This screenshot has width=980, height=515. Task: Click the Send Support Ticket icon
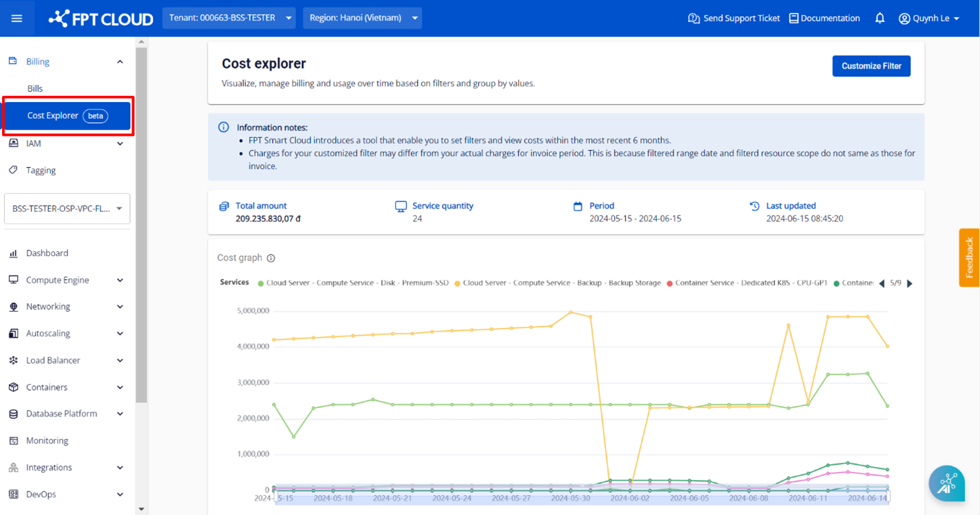click(694, 18)
